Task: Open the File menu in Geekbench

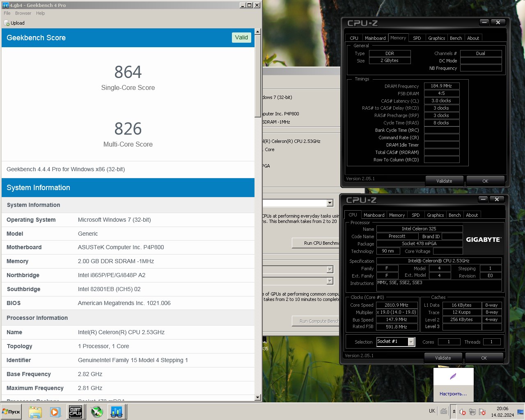Action: click(x=7, y=13)
